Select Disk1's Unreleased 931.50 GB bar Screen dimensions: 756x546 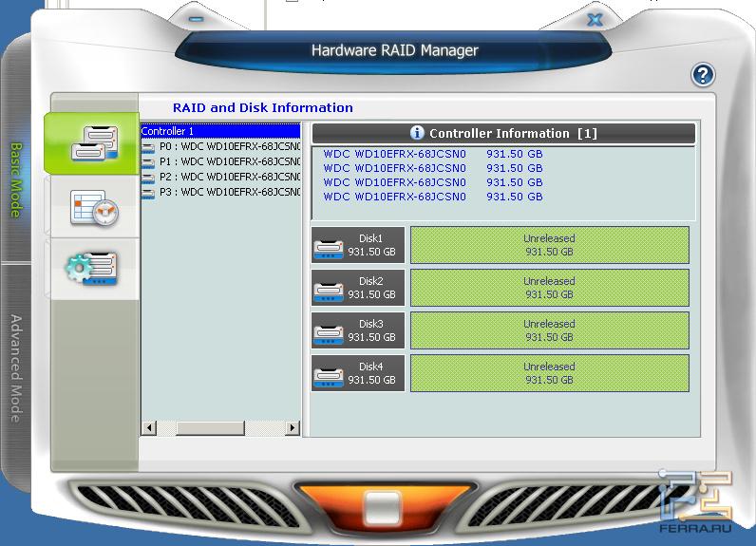click(x=550, y=245)
